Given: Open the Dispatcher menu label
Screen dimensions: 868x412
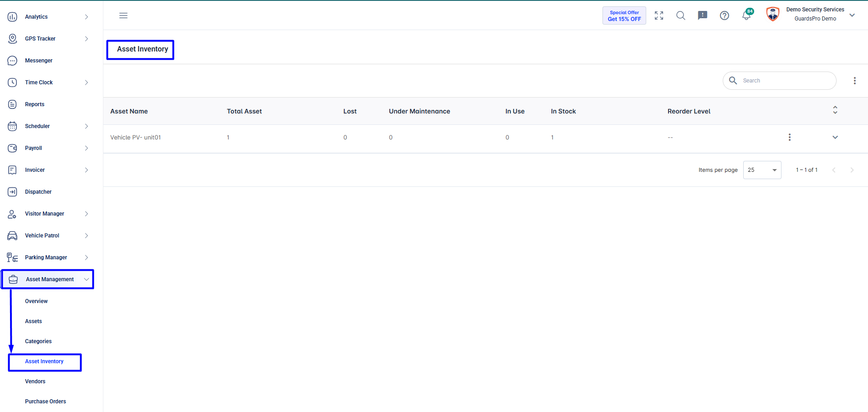Looking at the screenshot, I should click(38, 192).
